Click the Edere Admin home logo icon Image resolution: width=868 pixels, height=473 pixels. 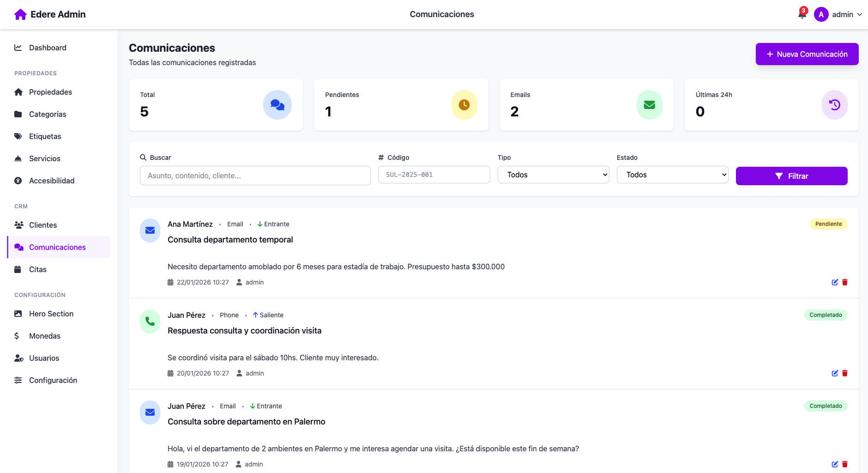20,14
